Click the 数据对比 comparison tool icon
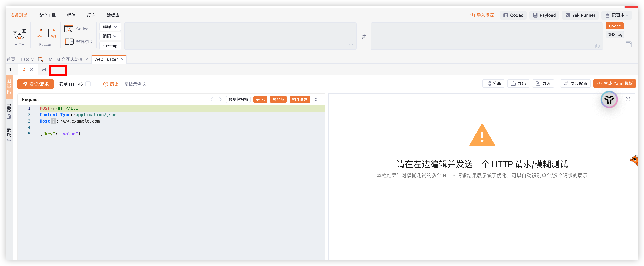 [69, 41]
